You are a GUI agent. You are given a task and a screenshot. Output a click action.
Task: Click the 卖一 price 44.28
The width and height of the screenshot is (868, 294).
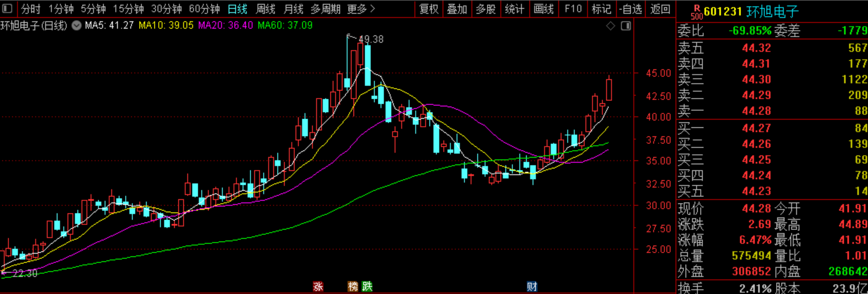pos(756,111)
